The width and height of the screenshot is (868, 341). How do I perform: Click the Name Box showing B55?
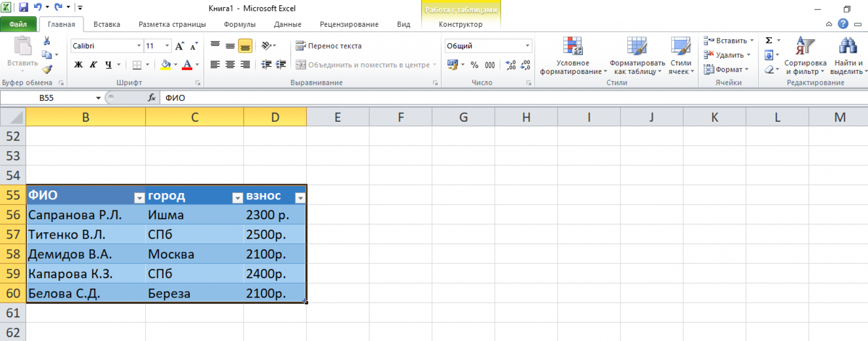(x=46, y=98)
